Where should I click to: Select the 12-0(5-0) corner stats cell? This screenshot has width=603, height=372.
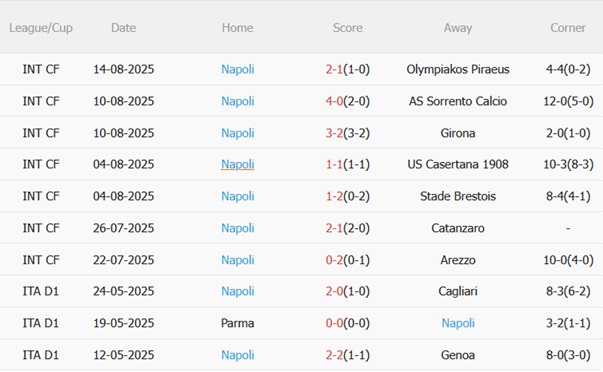568,101
